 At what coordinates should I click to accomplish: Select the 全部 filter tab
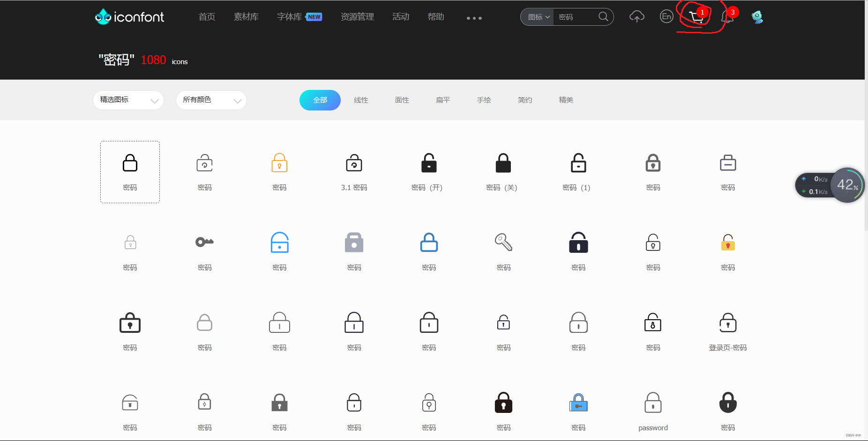tap(320, 100)
